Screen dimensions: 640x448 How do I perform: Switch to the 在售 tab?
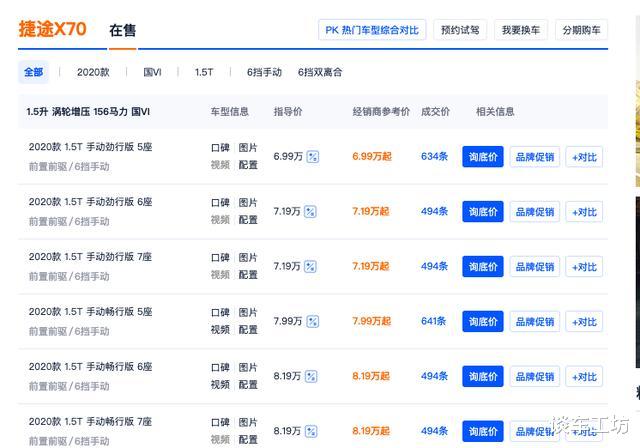coord(122,30)
